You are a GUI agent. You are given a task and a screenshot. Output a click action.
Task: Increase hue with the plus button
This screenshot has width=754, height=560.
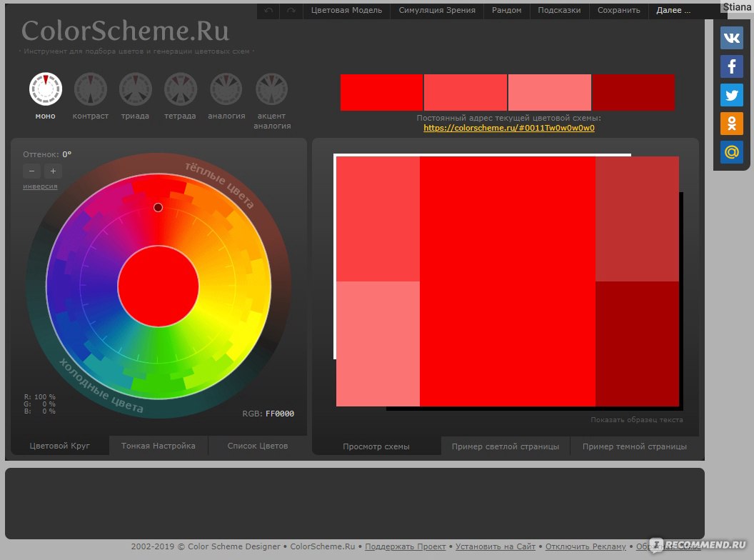53,171
